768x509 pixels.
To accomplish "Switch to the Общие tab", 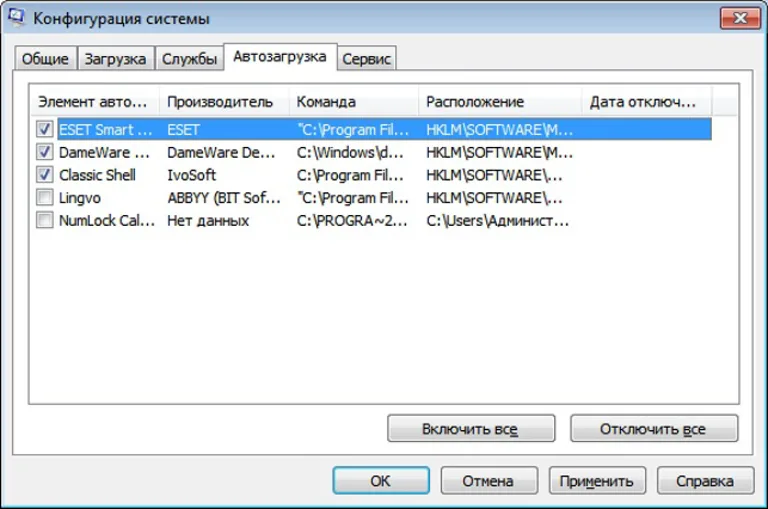I will (x=45, y=59).
